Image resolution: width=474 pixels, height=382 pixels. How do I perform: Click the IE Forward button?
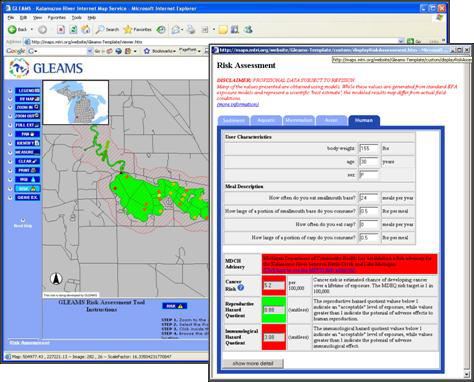pos(42,30)
